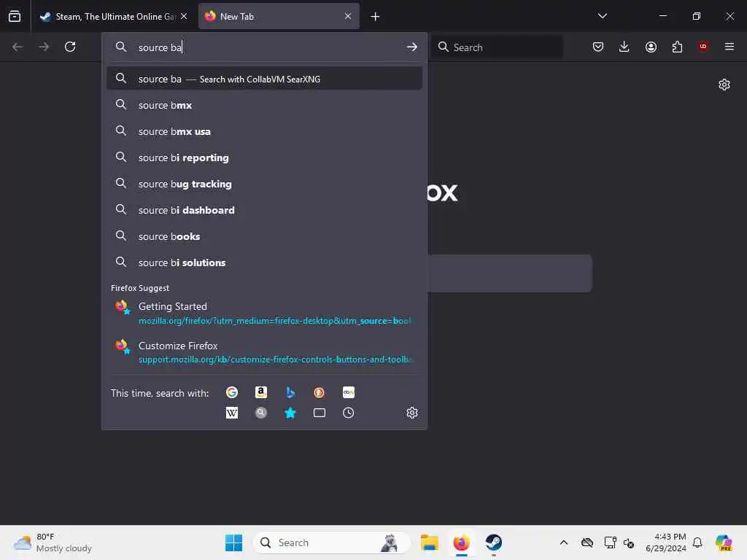Search this time with Amazon
This screenshot has height=560, width=747.
pos(260,392)
